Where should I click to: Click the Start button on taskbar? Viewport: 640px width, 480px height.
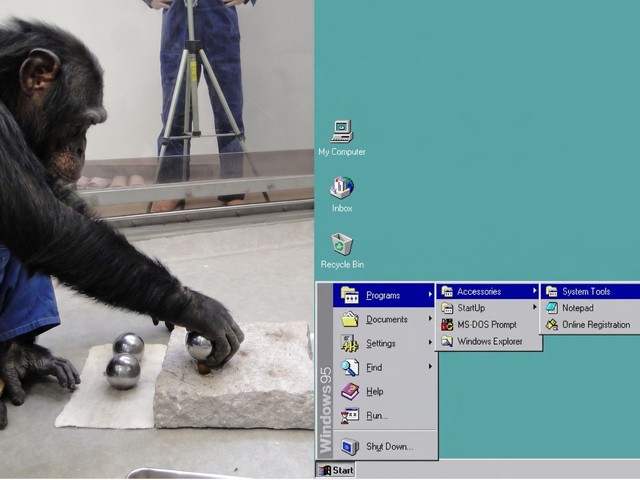coord(336,470)
